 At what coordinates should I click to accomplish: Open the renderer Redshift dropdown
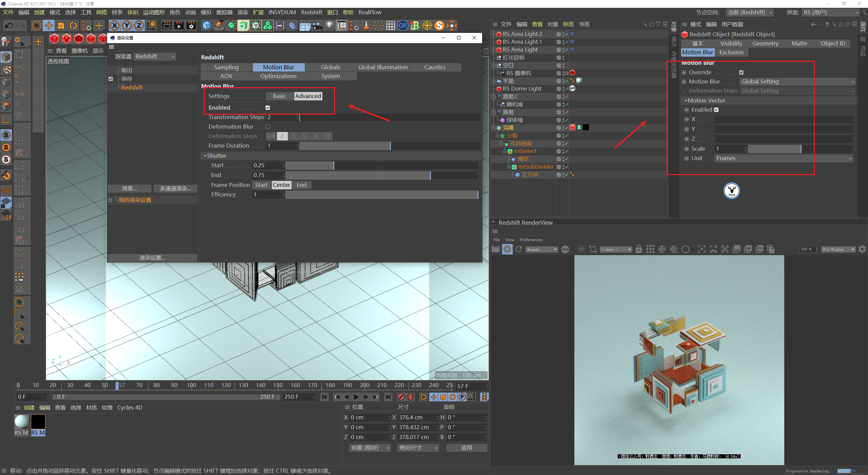(x=155, y=57)
